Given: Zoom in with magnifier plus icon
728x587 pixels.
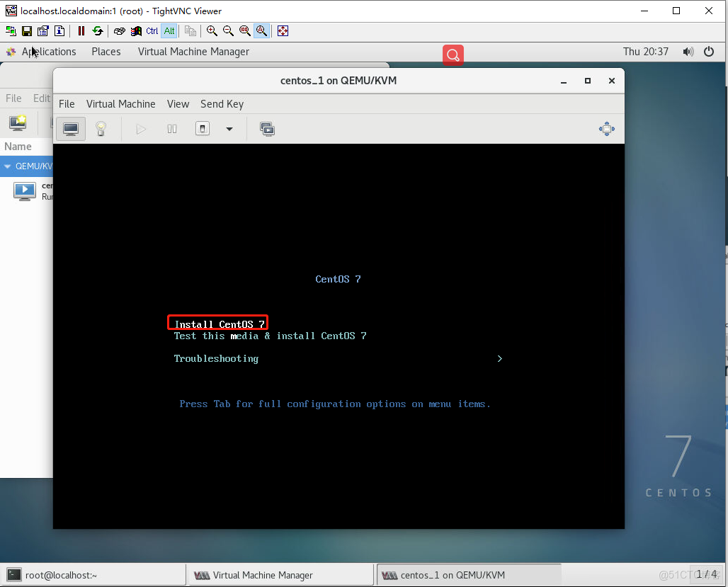Looking at the screenshot, I should [x=212, y=31].
